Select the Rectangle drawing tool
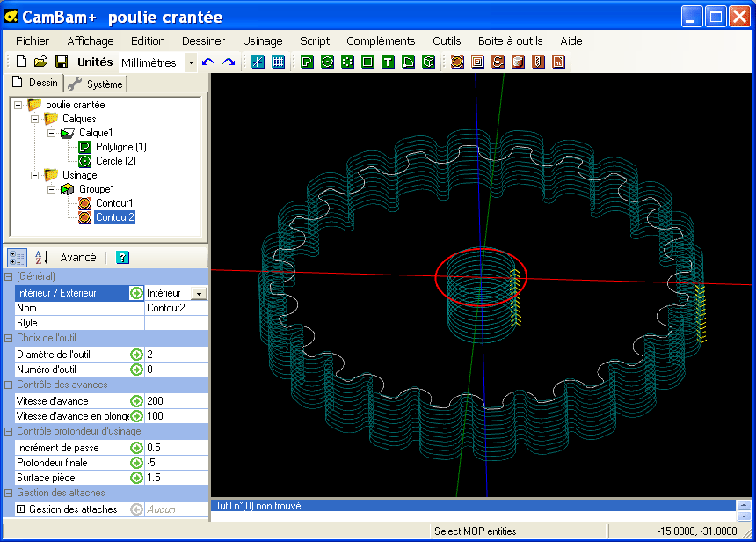The height and width of the screenshot is (542, 756). [x=367, y=62]
